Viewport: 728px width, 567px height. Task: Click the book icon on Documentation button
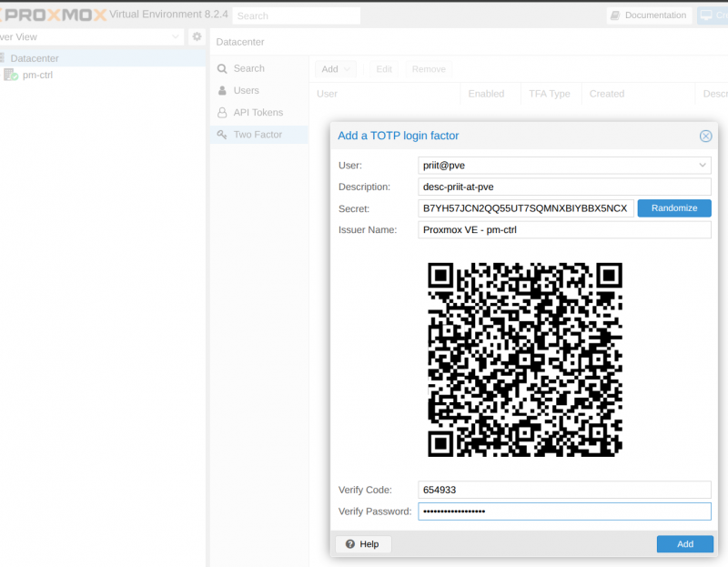click(615, 15)
